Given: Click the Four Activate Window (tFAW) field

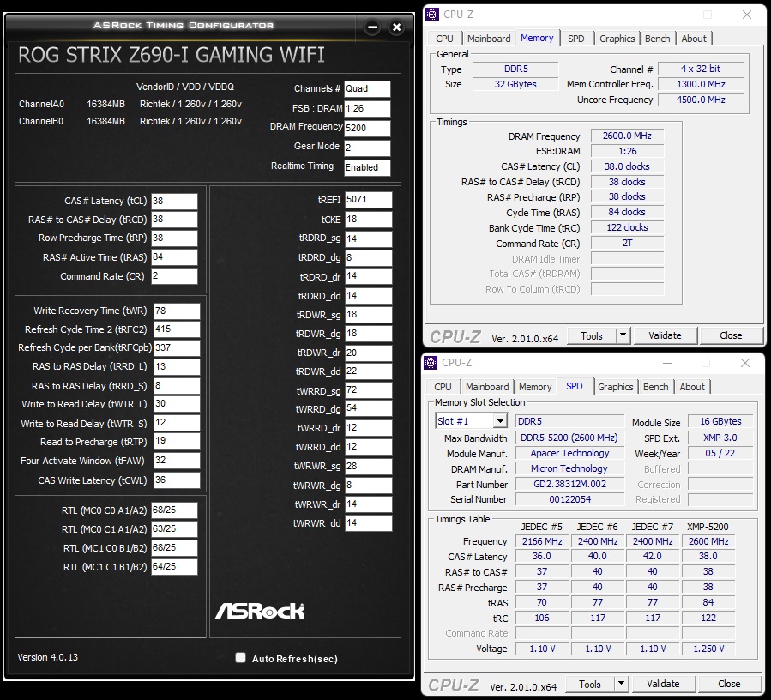Looking at the screenshot, I should [x=177, y=461].
